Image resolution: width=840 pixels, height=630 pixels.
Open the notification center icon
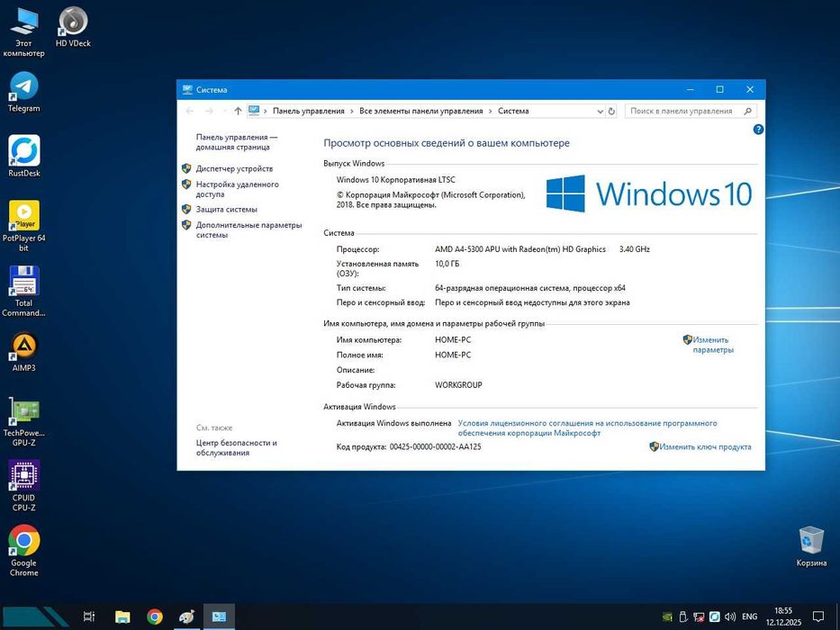click(818, 616)
